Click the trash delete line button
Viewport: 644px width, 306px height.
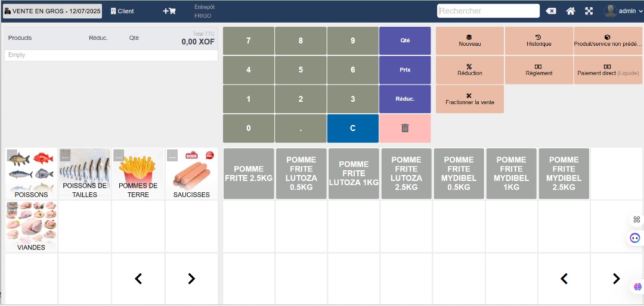pos(405,128)
